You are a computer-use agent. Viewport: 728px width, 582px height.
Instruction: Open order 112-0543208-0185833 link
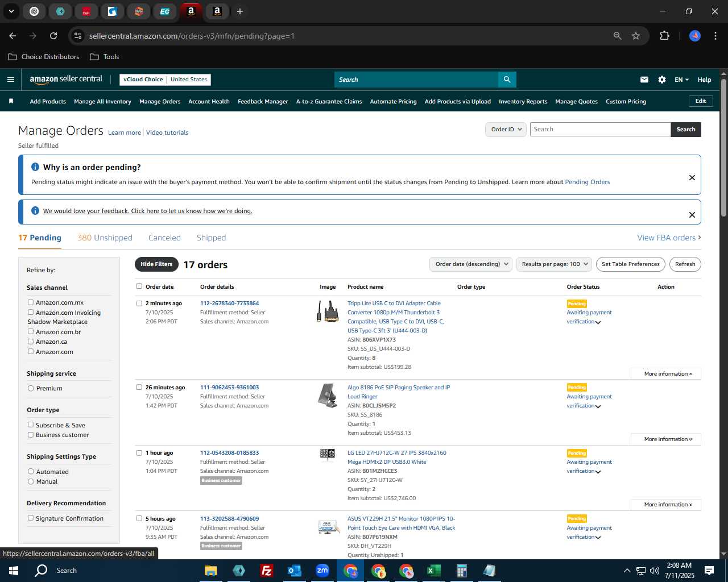[229, 453]
